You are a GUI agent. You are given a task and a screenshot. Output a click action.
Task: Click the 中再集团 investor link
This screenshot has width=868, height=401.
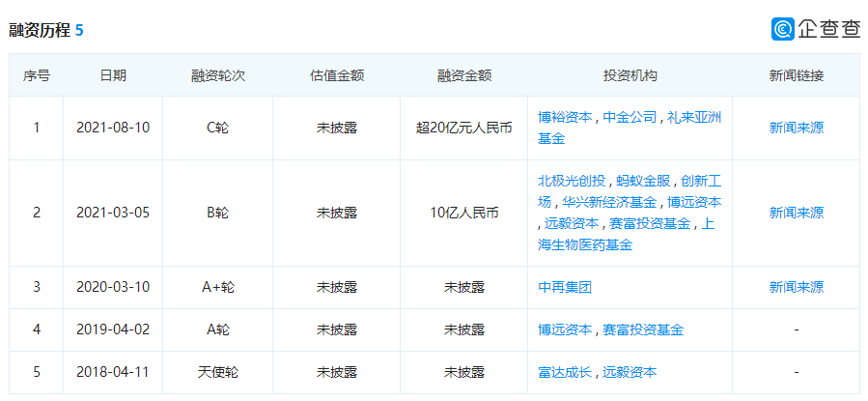pyautogui.click(x=565, y=287)
